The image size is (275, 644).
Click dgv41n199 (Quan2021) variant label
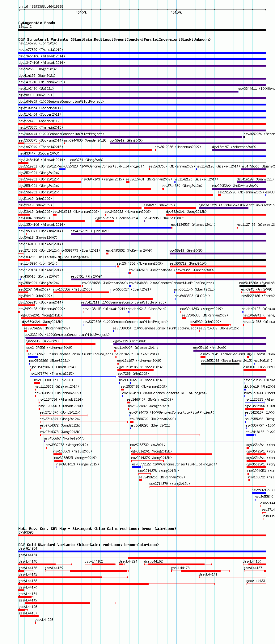click(37, 76)
